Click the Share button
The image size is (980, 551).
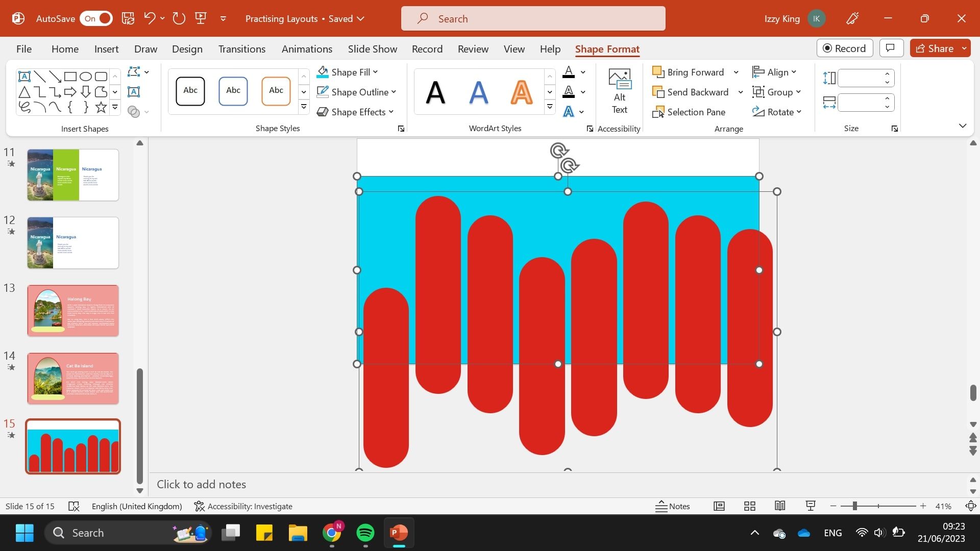pyautogui.click(x=935, y=48)
